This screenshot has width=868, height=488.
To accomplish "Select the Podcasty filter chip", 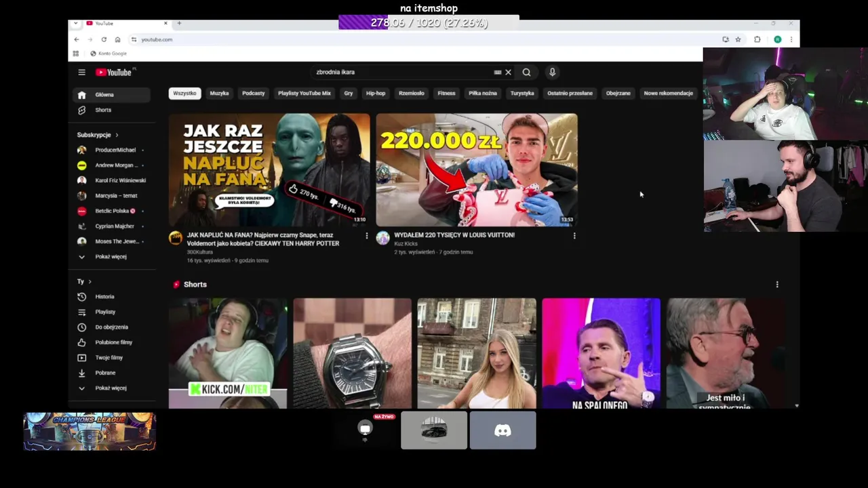I will [254, 94].
